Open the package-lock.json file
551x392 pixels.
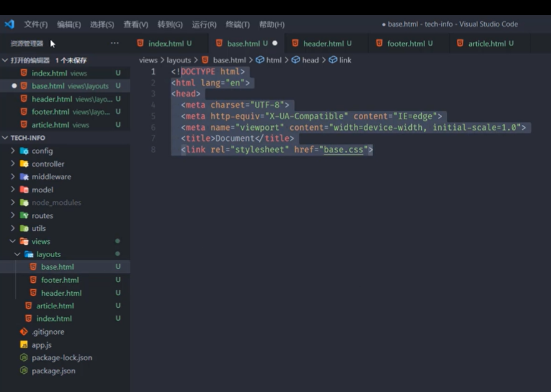[x=65, y=358]
